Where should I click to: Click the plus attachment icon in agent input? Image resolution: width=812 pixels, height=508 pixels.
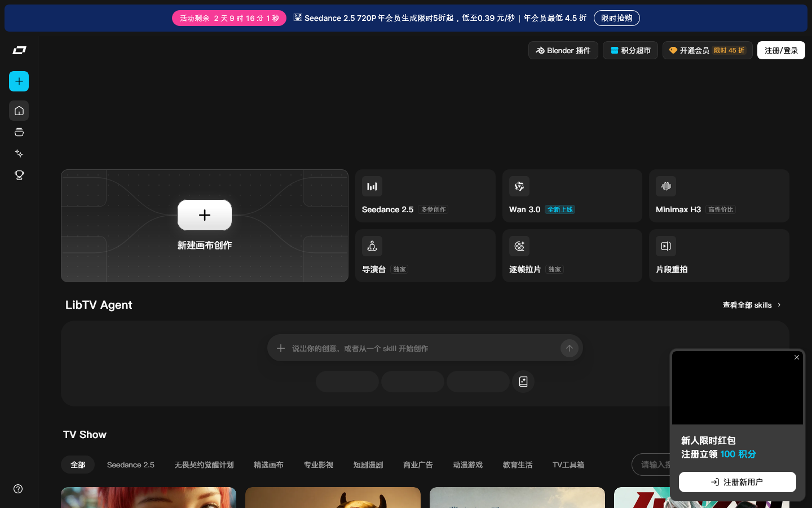click(281, 348)
